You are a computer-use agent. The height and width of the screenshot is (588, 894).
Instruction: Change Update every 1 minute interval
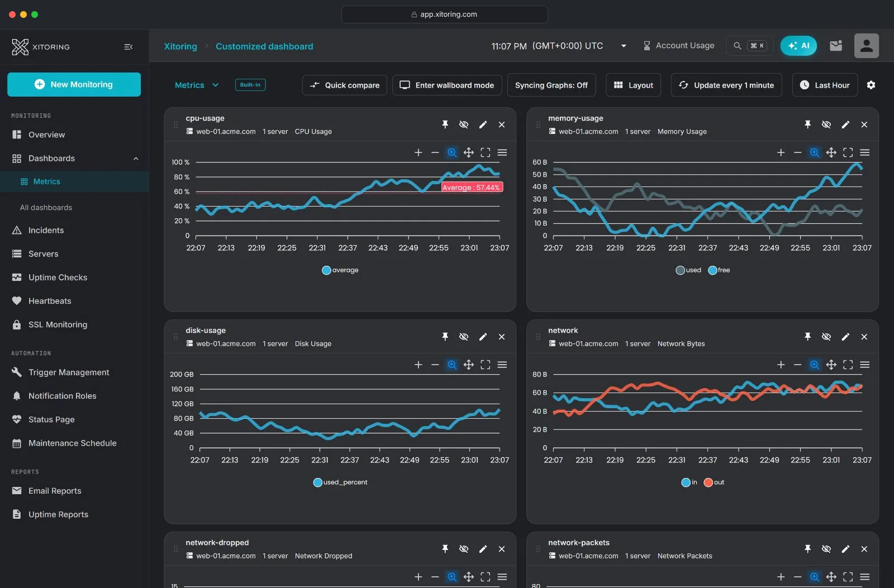(726, 85)
